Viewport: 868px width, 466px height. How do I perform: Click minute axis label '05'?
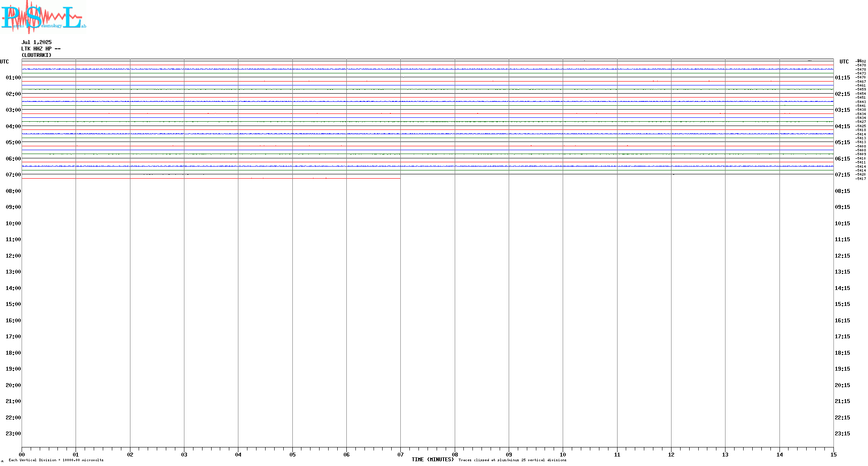click(x=292, y=455)
